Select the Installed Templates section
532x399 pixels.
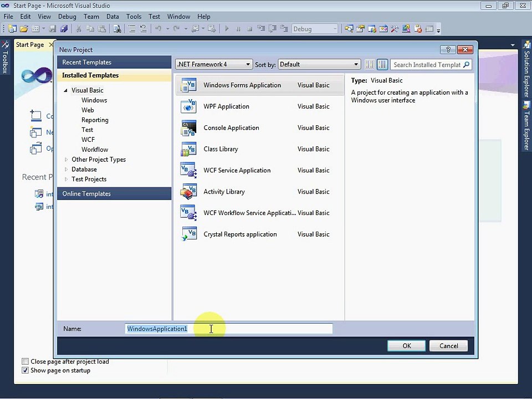coord(114,75)
